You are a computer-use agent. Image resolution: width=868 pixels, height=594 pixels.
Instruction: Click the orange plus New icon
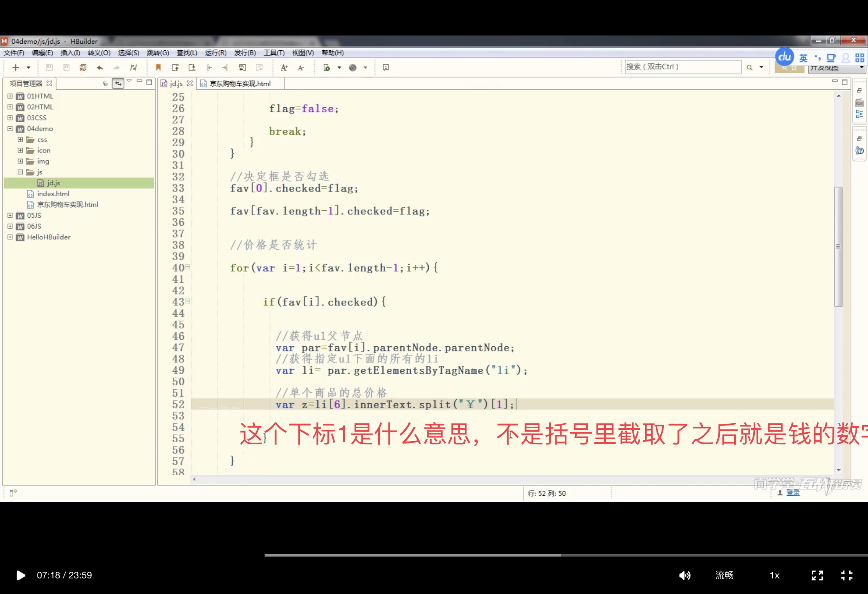pyautogui.click(x=16, y=67)
